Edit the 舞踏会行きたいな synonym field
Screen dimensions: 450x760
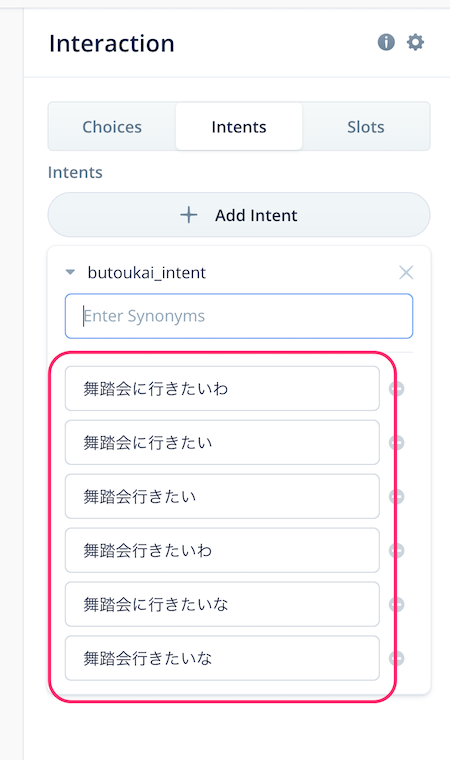click(x=222, y=658)
